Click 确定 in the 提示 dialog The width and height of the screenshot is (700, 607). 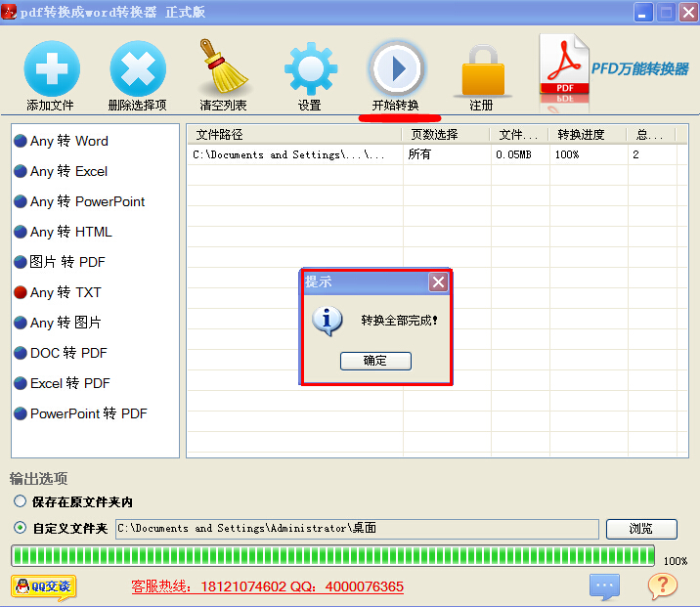375,361
